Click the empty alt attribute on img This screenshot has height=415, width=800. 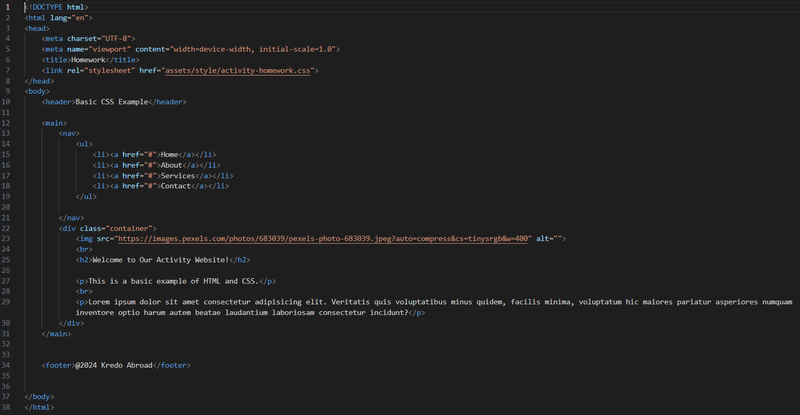click(548, 238)
